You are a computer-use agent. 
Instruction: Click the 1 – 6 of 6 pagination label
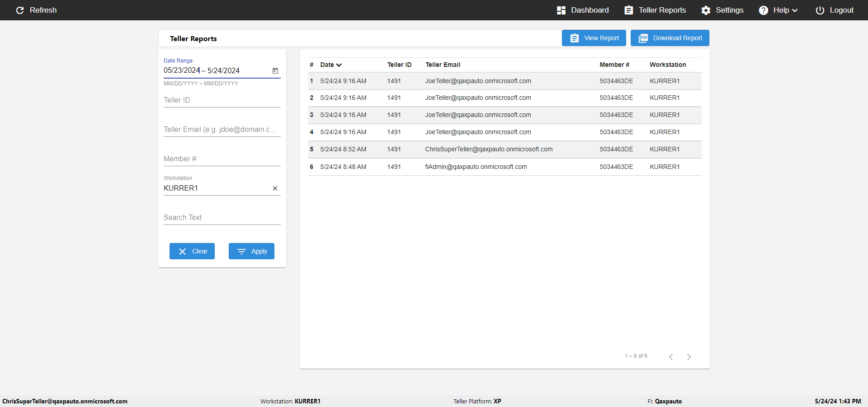click(x=636, y=356)
